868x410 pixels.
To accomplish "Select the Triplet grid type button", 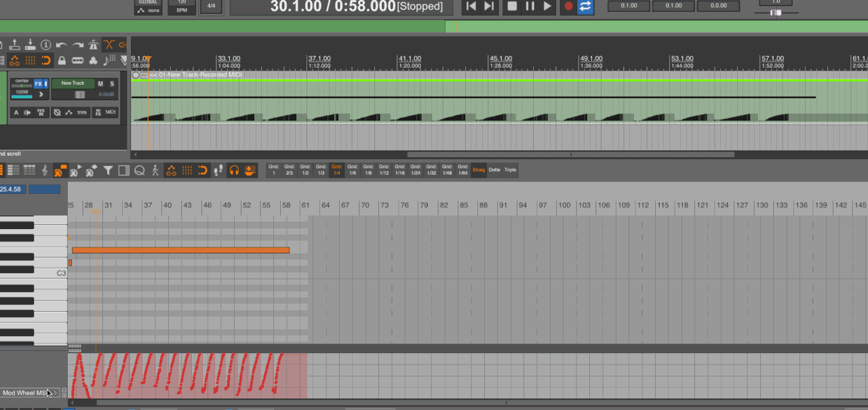I will coord(510,170).
